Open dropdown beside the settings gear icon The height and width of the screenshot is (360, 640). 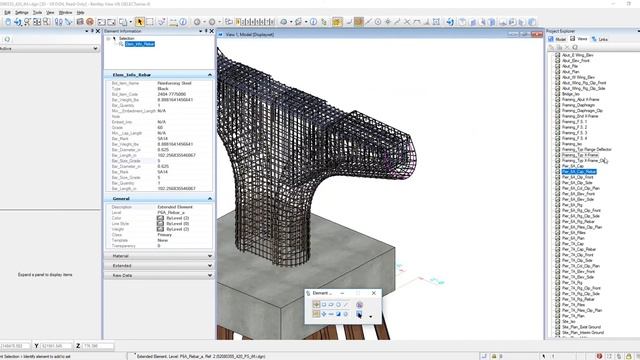click(x=219, y=22)
